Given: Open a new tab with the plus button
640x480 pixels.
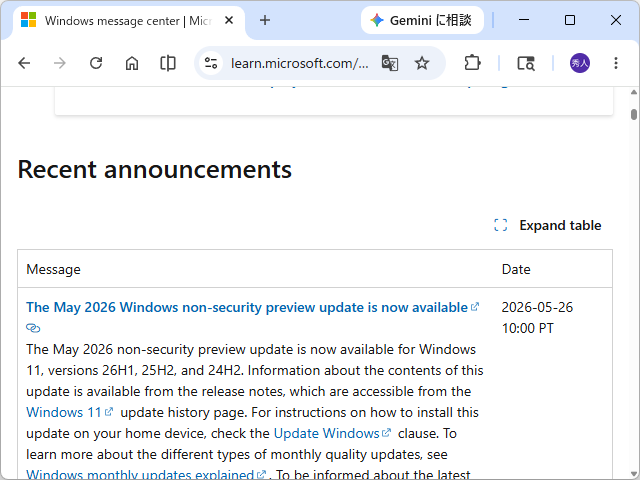Looking at the screenshot, I should (265, 20).
